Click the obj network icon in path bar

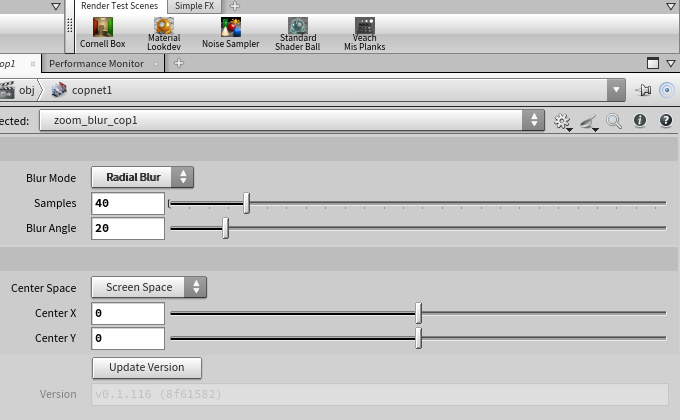point(7,90)
